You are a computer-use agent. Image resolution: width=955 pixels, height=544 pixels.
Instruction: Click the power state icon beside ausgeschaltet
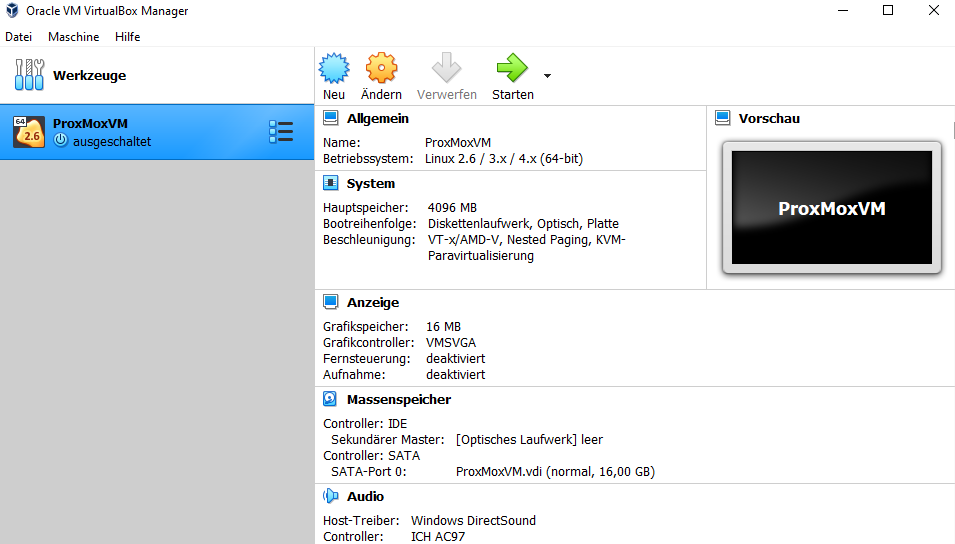(60, 141)
